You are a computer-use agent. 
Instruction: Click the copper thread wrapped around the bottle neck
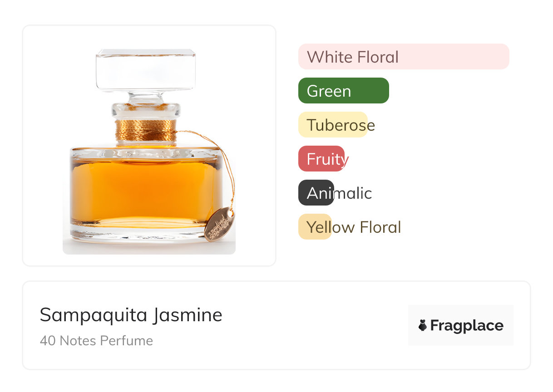click(145, 130)
